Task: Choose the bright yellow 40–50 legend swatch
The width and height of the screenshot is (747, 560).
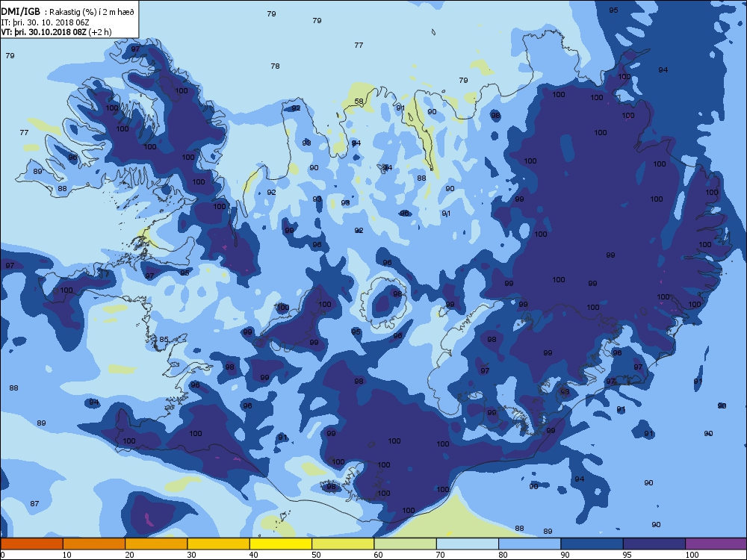Action: coord(281,544)
